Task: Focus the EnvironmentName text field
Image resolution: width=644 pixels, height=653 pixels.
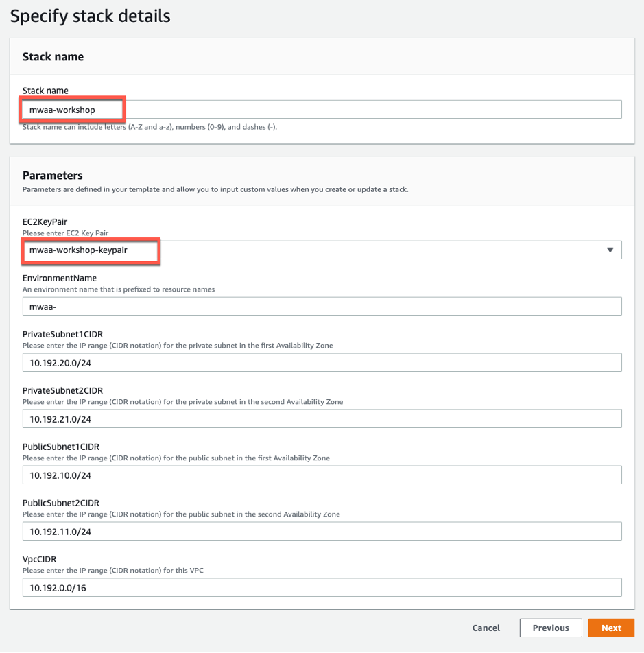Action: point(321,307)
